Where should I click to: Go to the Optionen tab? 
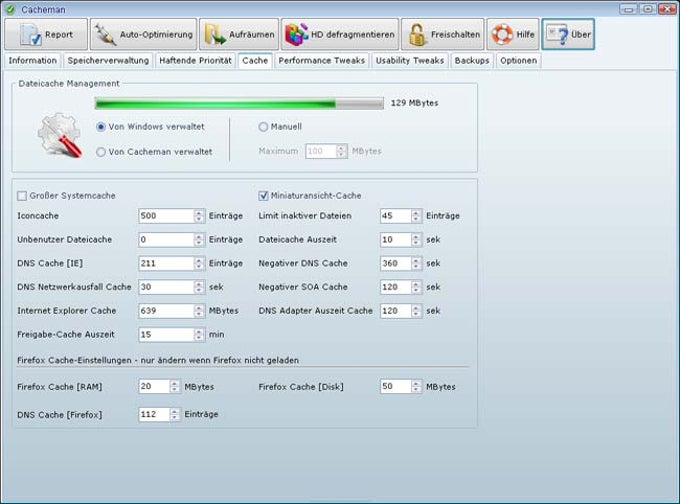click(x=518, y=60)
